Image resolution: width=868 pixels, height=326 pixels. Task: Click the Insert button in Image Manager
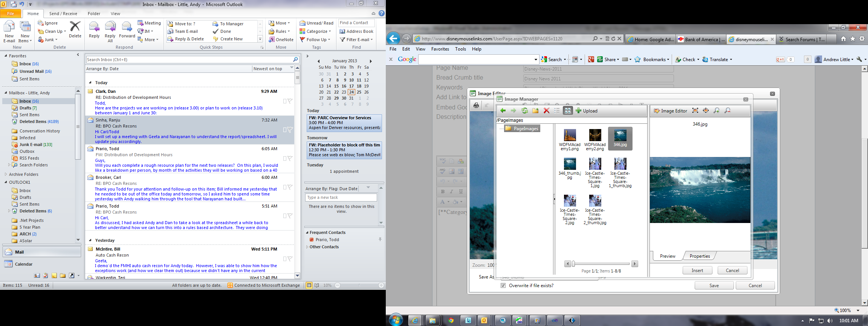697,271
